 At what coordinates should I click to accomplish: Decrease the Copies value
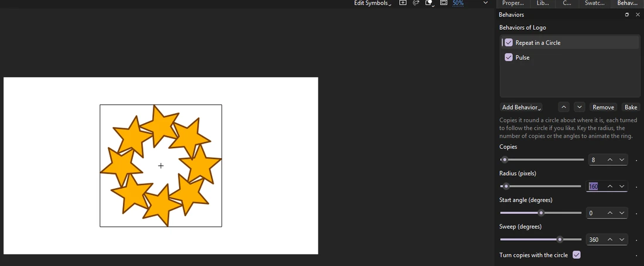pyautogui.click(x=622, y=159)
